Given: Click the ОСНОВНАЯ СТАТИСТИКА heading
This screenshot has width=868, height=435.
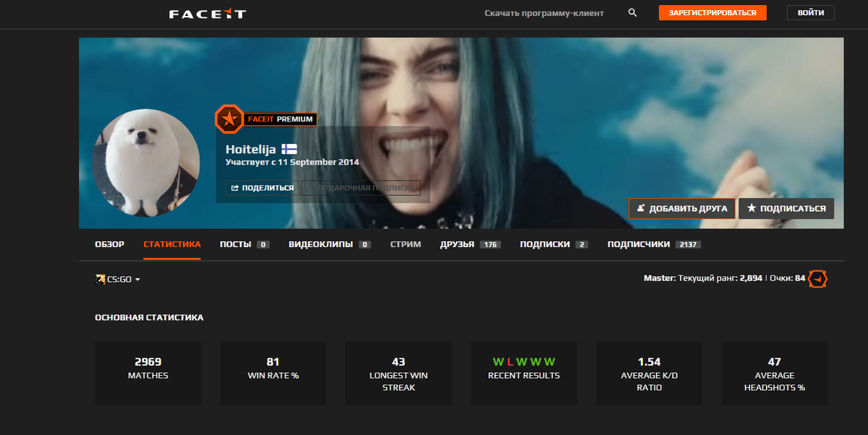Looking at the screenshot, I should 149,317.
